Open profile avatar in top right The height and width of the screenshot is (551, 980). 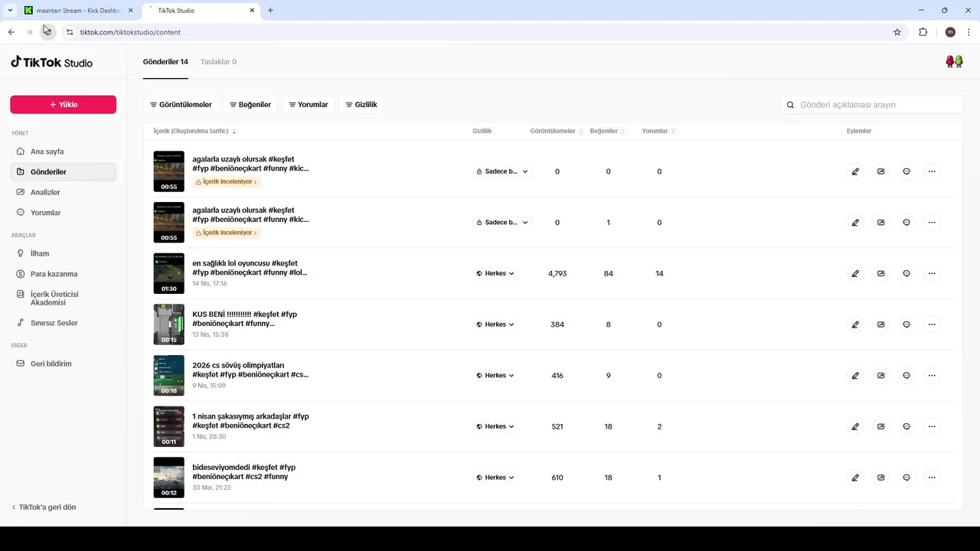954,62
